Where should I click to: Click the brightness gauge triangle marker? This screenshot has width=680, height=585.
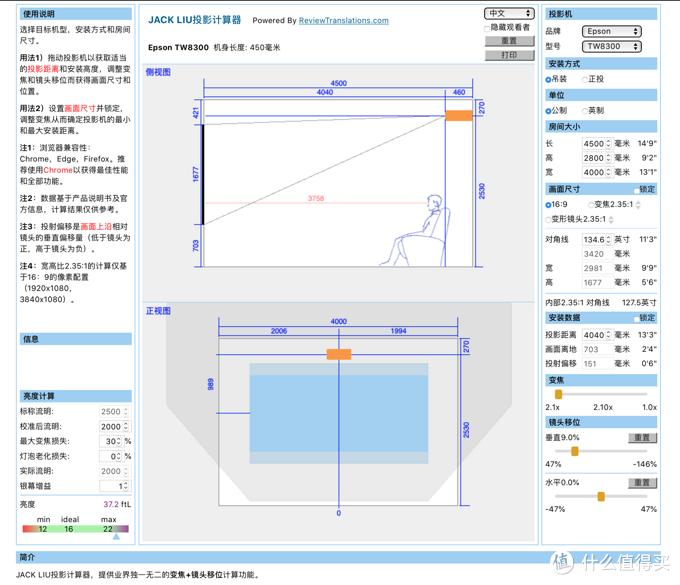[x=116, y=536]
